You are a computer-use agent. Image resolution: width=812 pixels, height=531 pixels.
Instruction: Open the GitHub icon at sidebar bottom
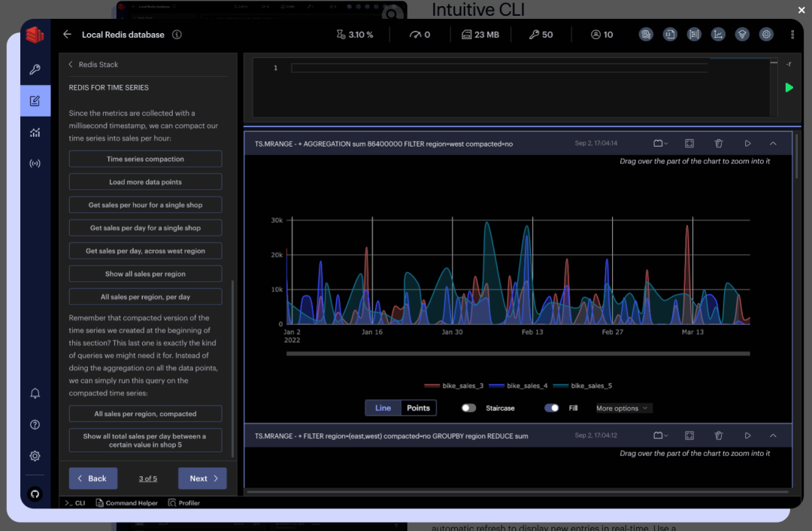35,493
